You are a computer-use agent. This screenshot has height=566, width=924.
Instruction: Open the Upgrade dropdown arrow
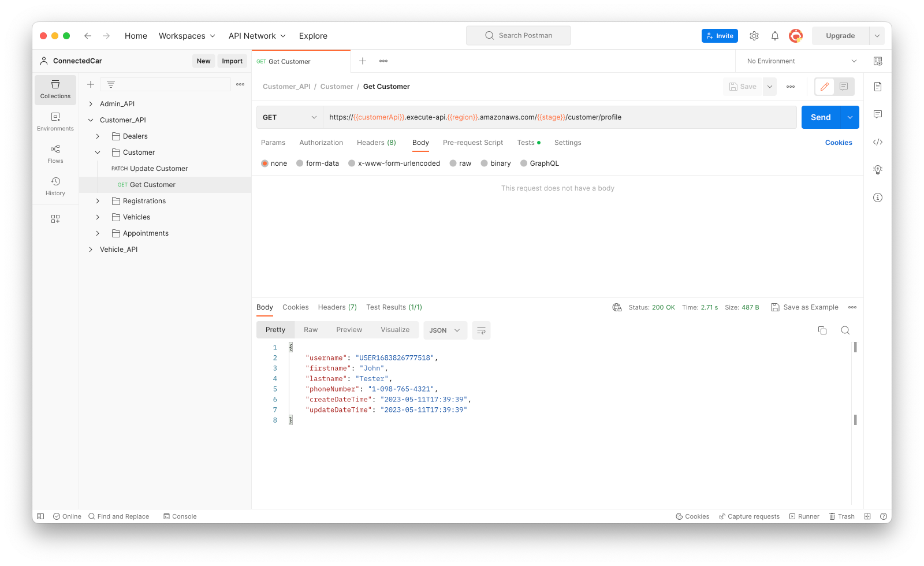pos(877,36)
